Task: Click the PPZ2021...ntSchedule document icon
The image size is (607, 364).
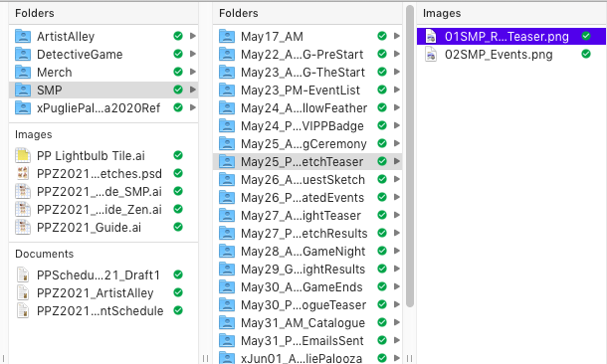Action: (23, 310)
